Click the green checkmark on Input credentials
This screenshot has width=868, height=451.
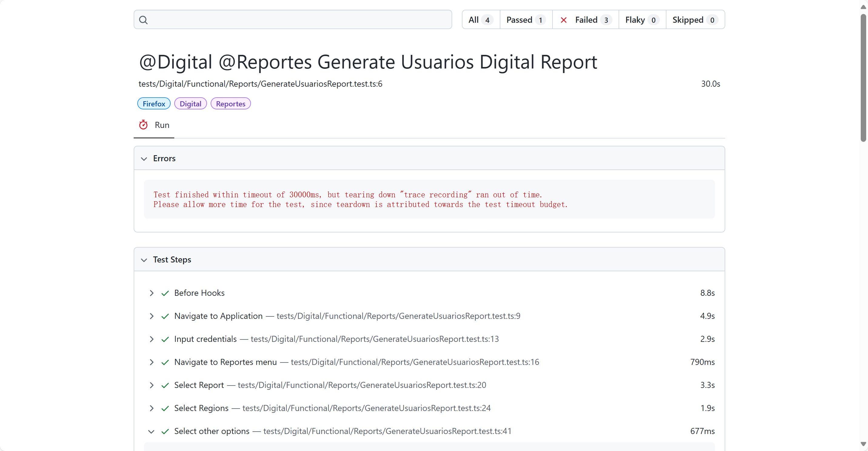[x=165, y=339]
